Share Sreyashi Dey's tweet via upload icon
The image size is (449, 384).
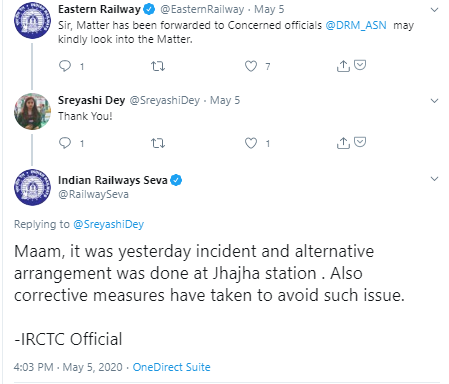[x=343, y=143]
